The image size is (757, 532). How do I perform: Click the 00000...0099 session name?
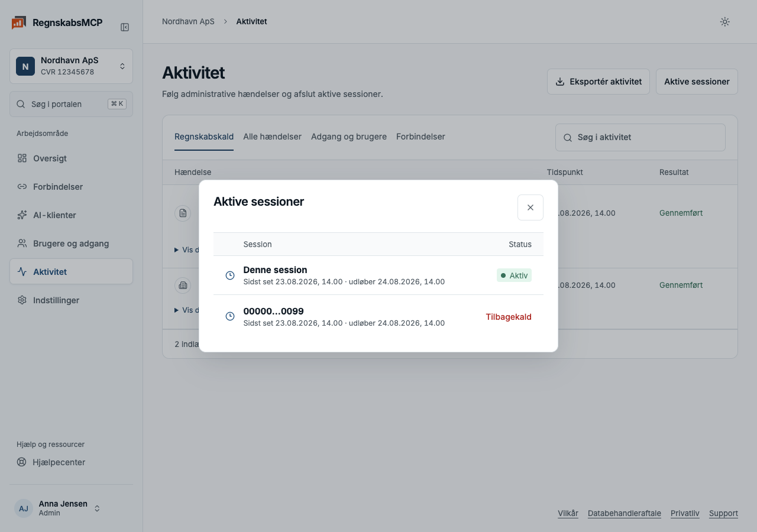click(x=273, y=312)
